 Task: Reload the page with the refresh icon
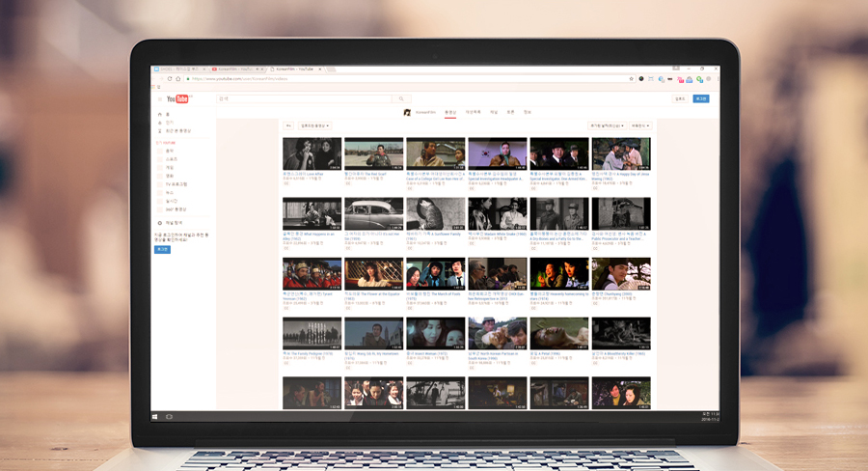tap(170, 79)
